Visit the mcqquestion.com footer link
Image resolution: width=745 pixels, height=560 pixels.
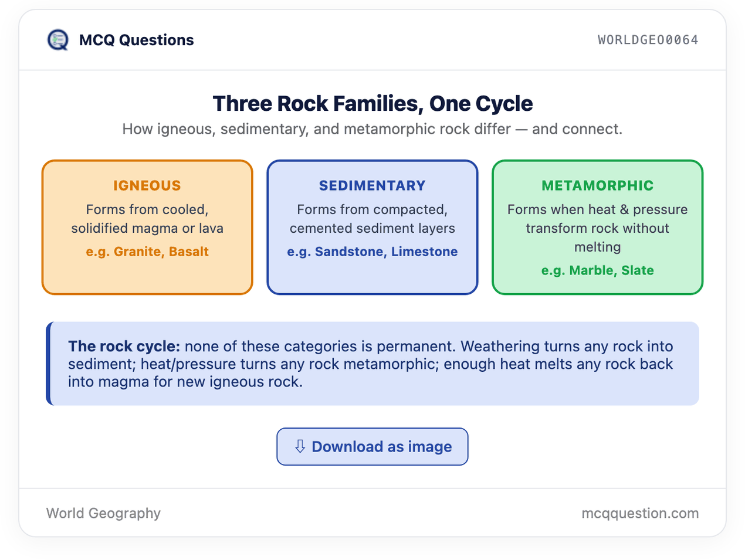coord(640,513)
